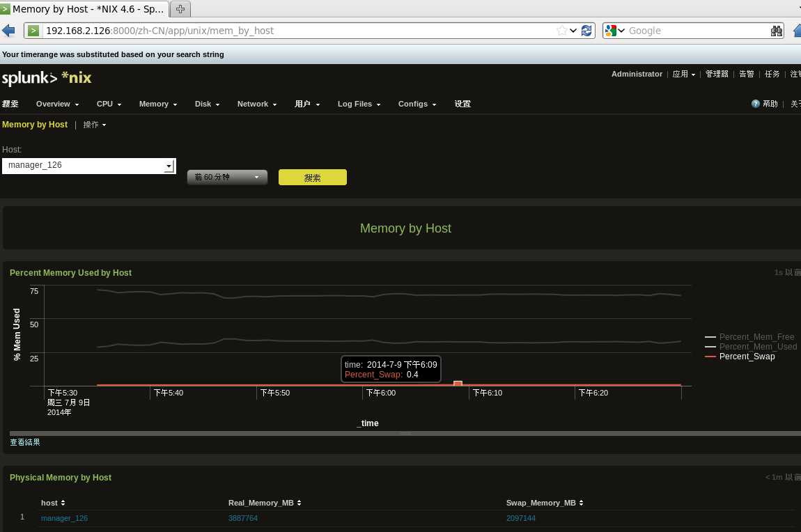The height and width of the screenshot is (532, 801).
Task: Open the Disk menu
Action: 207,104
